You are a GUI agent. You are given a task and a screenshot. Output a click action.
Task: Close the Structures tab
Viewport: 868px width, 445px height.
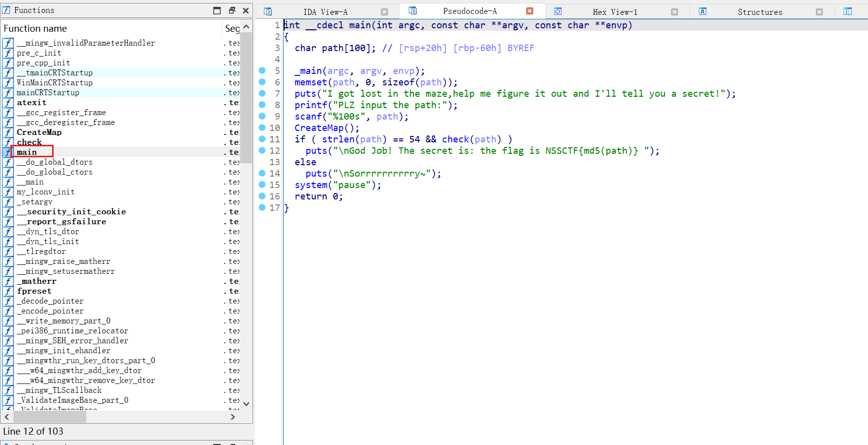[x=819, y=12]
